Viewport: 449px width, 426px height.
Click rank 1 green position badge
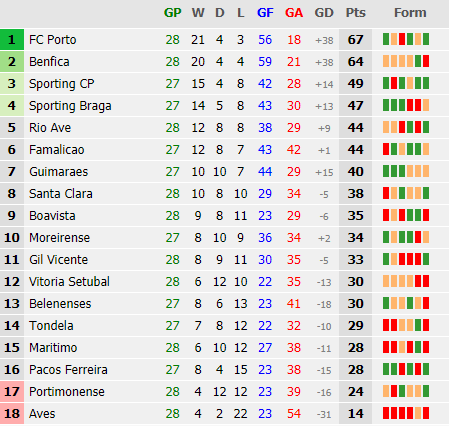(12, 40)
